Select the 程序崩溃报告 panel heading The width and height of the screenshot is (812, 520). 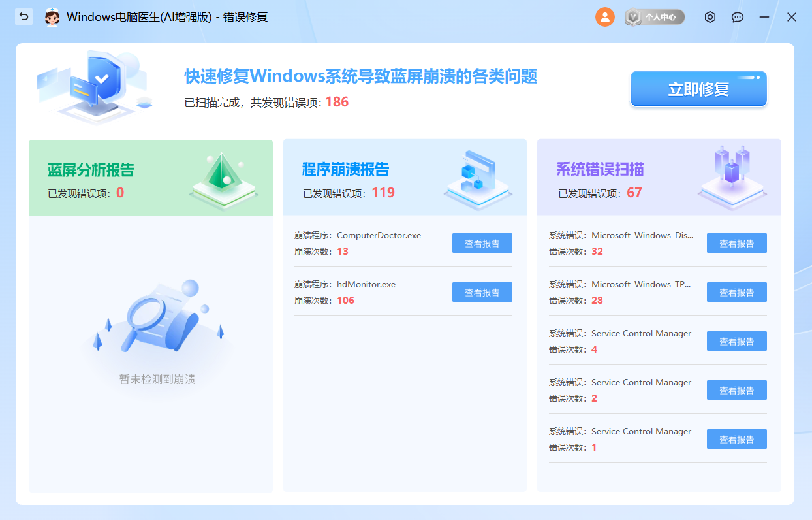[345, 170]
